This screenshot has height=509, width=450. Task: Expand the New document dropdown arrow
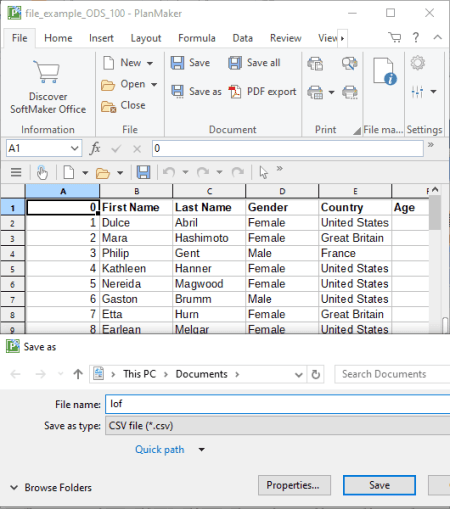(150, 63)
